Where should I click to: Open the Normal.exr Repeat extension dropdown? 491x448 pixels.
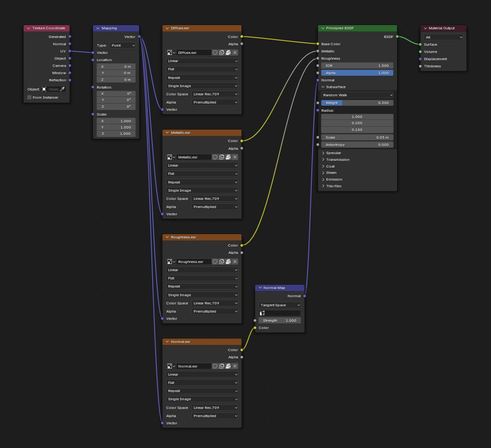[202, 391]
